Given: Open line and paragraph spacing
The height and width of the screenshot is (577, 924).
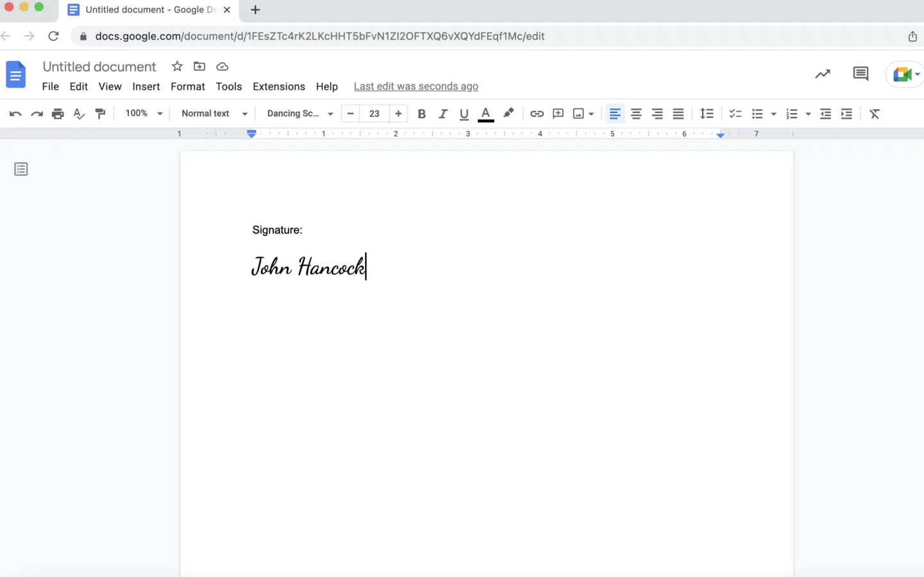Looking at the screenshot, I should point(706,114).
